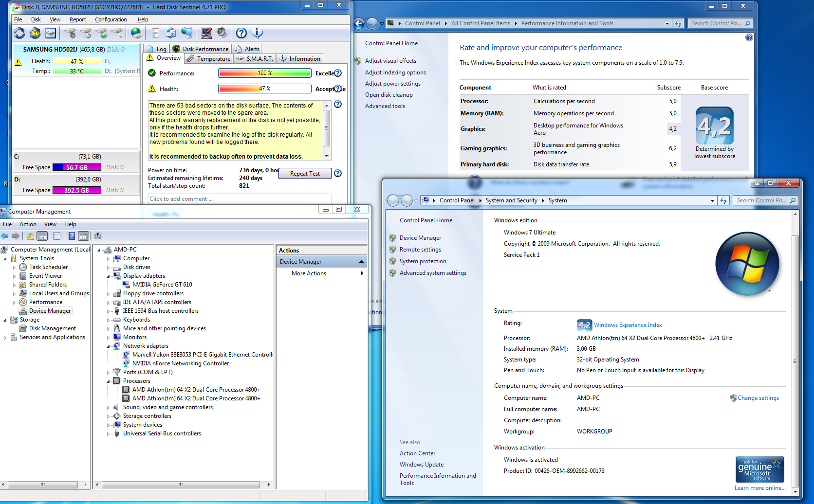The height and width of the screenshot is (504, 814).
Task: Open Advanced system settings link
Action: (x=433, y=273)
